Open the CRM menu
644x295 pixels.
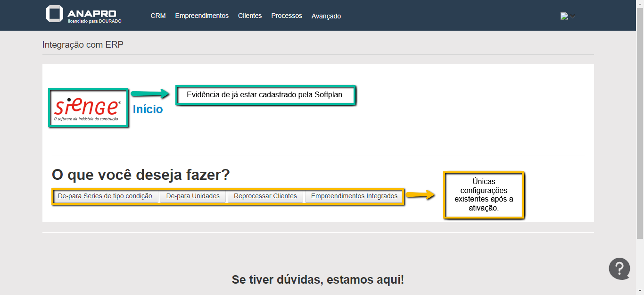(x=158, y=16)
